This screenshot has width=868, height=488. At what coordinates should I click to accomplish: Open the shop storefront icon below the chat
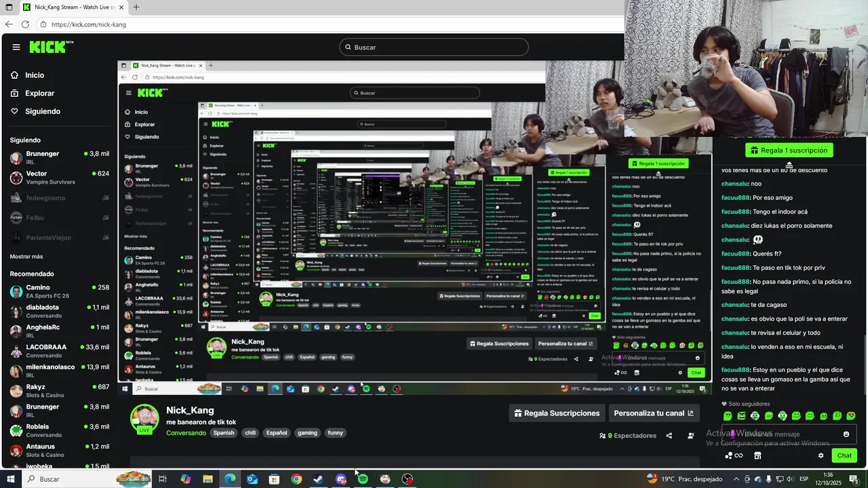pos(757,455)
